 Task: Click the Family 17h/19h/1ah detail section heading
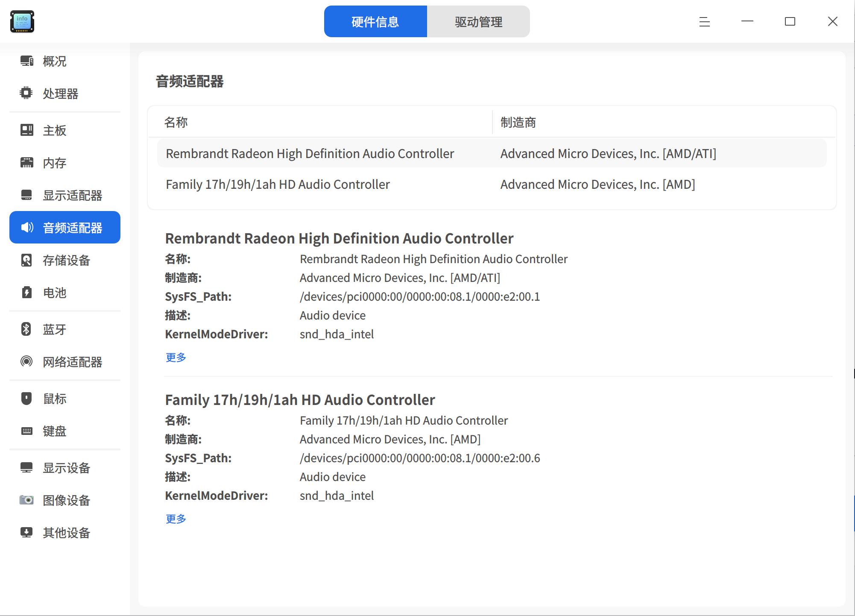[x=300, y=399]
